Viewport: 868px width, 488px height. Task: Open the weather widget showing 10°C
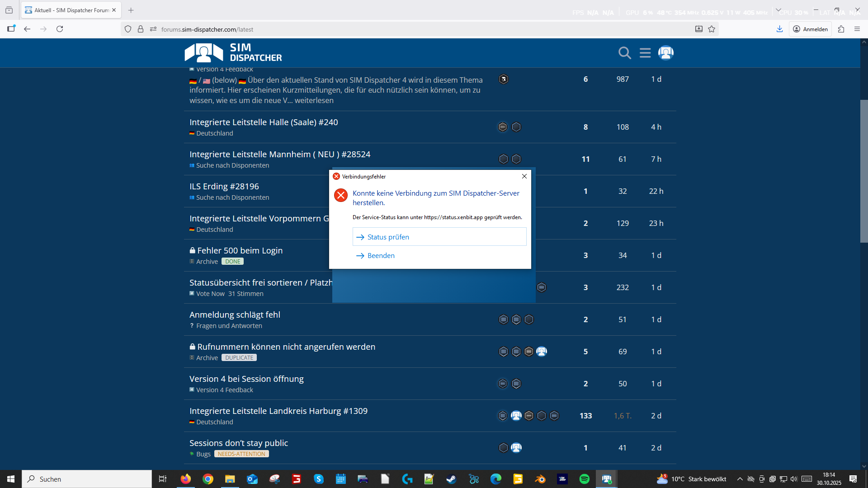[x=691, y=479]
